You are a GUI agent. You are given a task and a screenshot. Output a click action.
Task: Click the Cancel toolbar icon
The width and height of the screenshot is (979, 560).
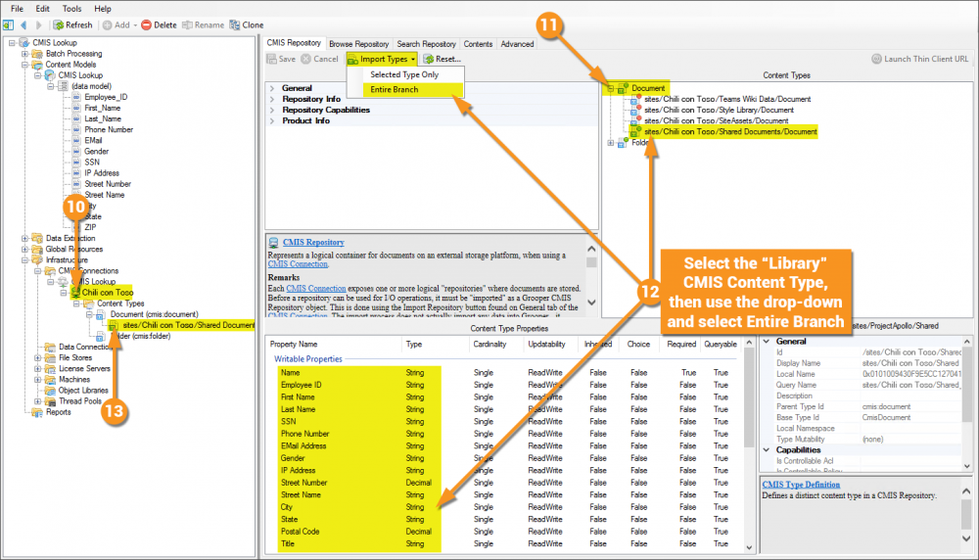click(x=305, y=59)
